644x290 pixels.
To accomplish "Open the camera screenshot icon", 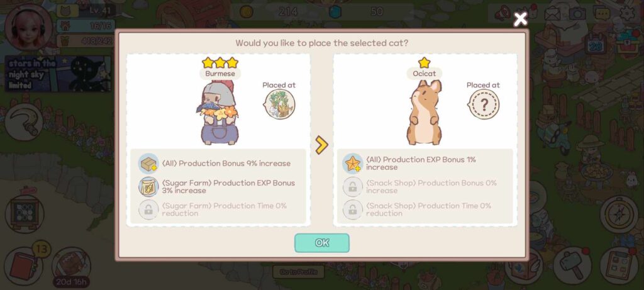I will [577, 14].
